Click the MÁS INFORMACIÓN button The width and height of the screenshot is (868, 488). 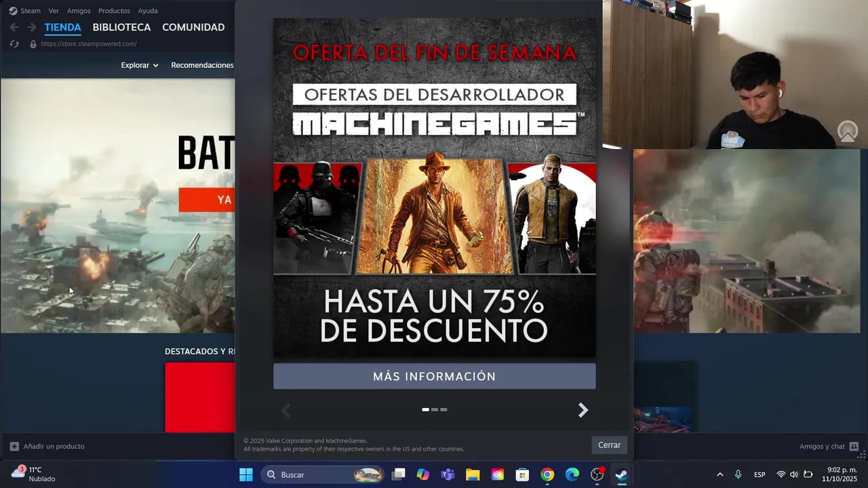pyautogui.click(x=435, y=376)
